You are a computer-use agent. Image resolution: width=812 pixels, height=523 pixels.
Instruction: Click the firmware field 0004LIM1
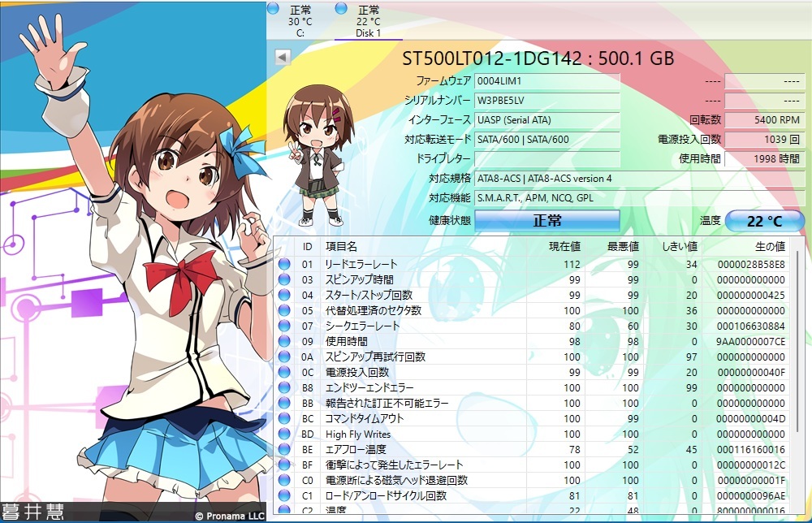click(546, 80)
